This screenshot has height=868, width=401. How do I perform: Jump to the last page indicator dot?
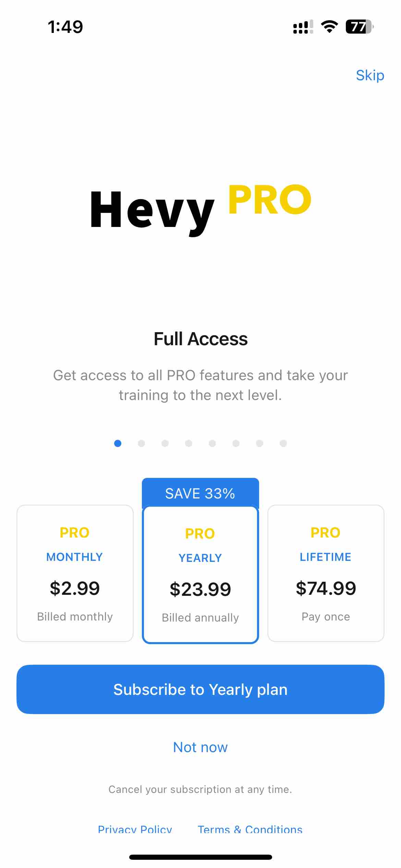tap(283, 443)
